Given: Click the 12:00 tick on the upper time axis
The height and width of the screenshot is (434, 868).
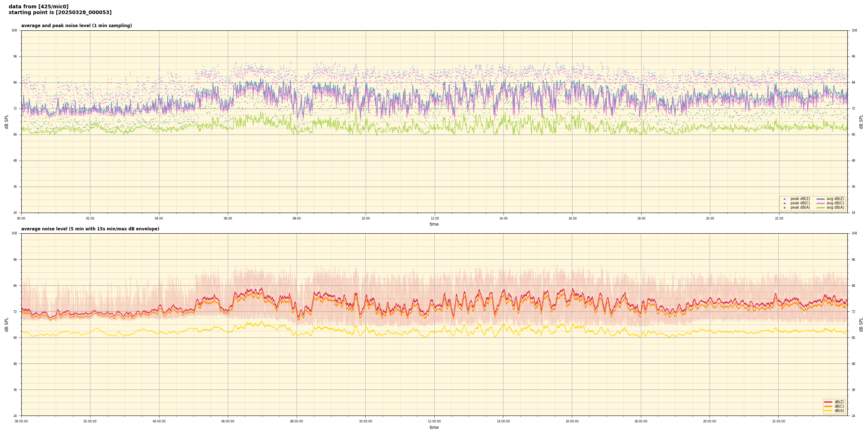Looking at the screenshot, I should 434,218.
